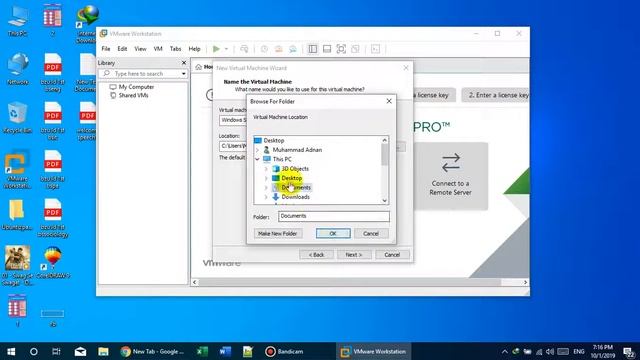Show hidden system tray icons
The image size is (640, 360).
pos(504,351)
